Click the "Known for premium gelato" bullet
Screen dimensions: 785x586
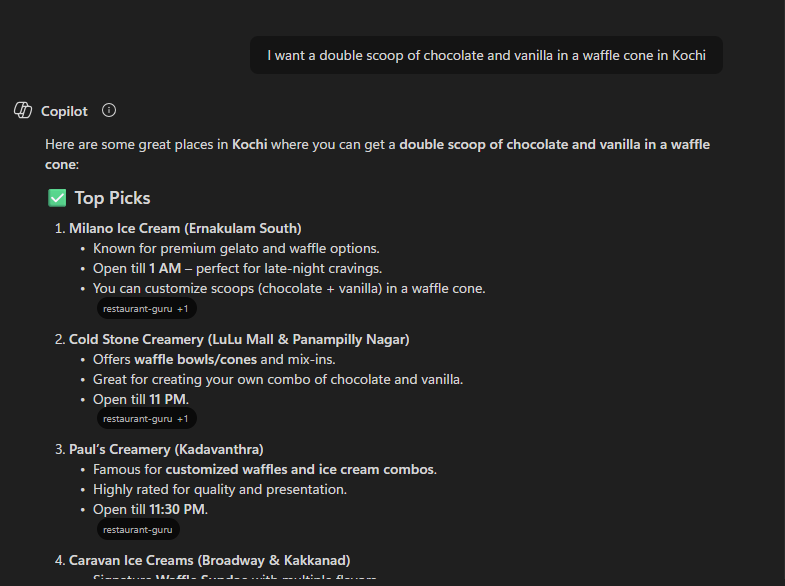click(236, 248)
